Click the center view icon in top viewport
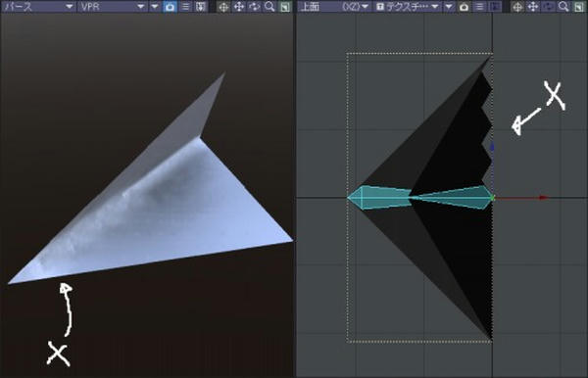This screenshot has height=378, width=588. pyautogui.click(x=517, y=7)
